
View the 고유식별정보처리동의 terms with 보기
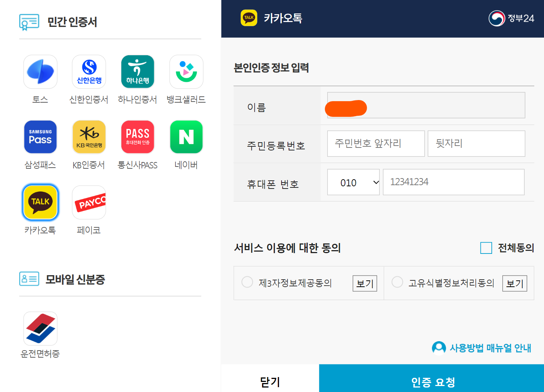pos(515,283)
